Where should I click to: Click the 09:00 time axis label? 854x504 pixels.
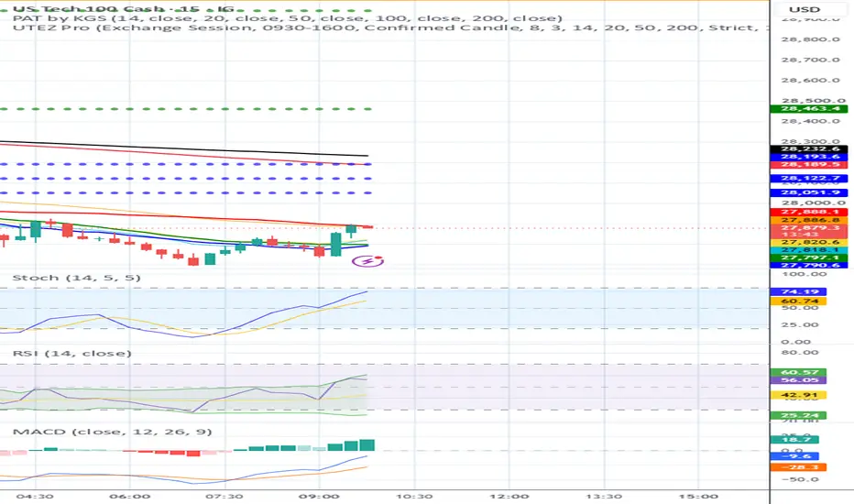click(320, 497)
